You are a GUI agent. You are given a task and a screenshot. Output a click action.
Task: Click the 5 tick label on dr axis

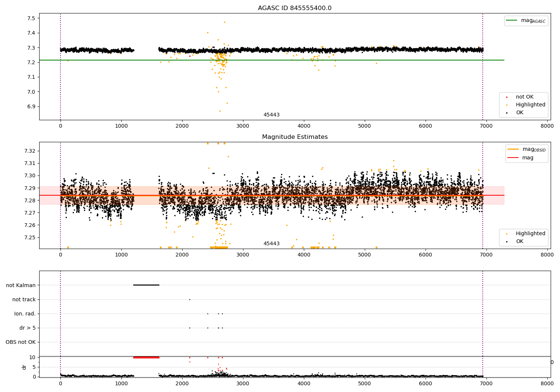(x=34, y=367)
